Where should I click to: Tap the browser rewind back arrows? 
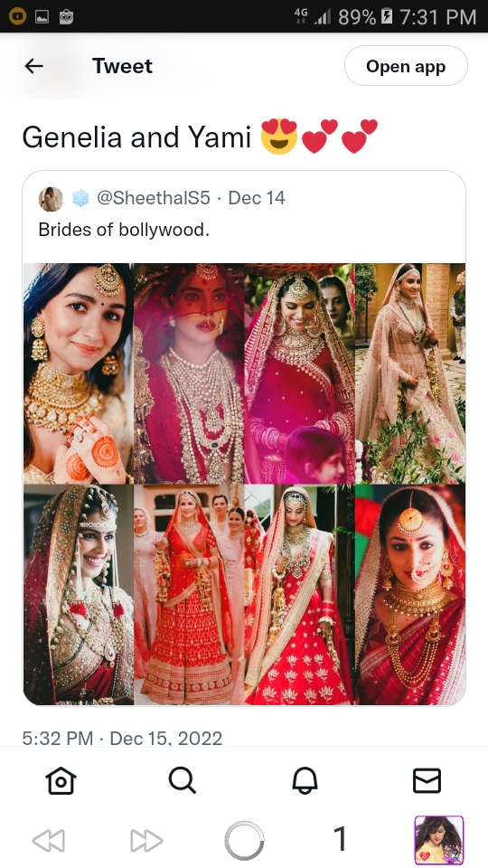point(49,841)
